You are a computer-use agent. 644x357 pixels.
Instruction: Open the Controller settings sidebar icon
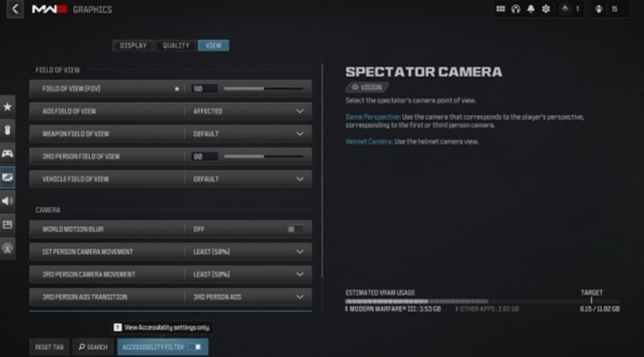(7, 154)
